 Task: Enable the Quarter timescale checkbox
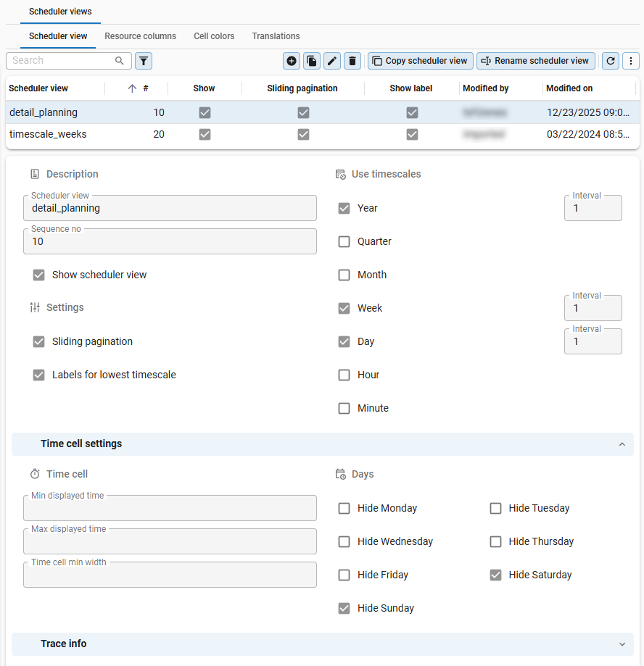tap(344, 241)
